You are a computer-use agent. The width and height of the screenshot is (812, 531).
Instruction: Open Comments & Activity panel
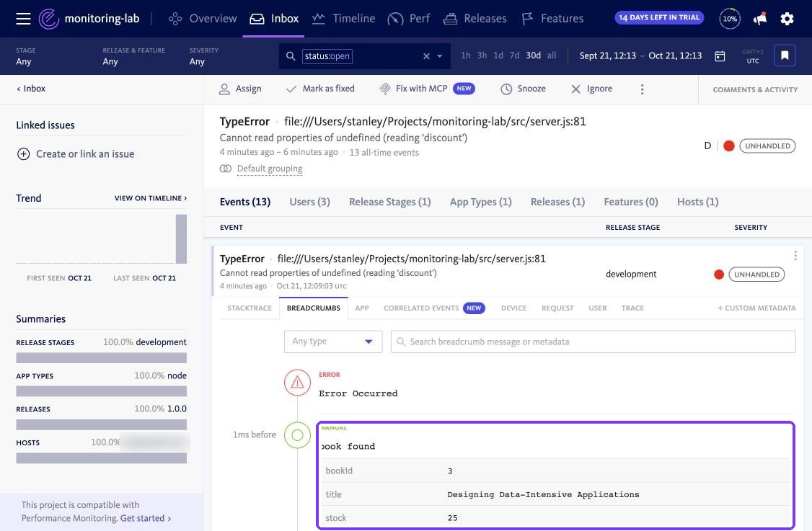coord(755,89)
